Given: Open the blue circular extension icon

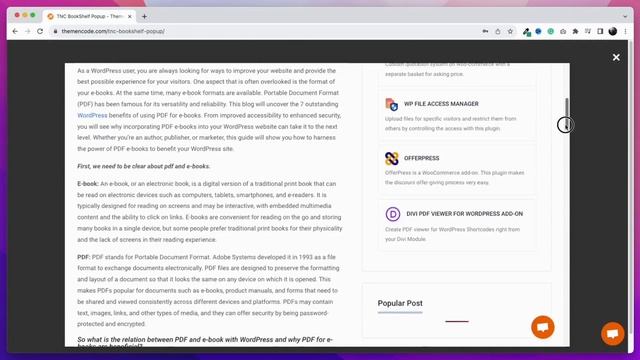Looking at the screenshot, I should tap(538, 31).
